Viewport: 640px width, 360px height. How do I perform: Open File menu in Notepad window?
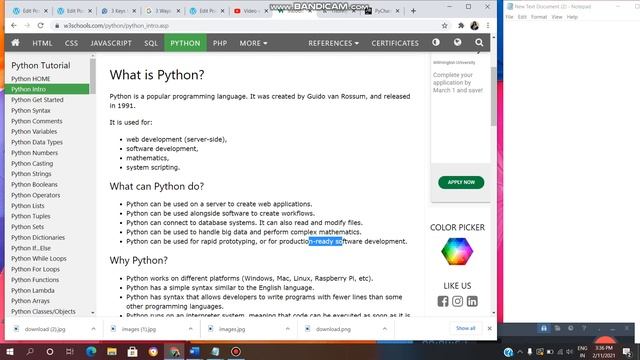point(509,17)
